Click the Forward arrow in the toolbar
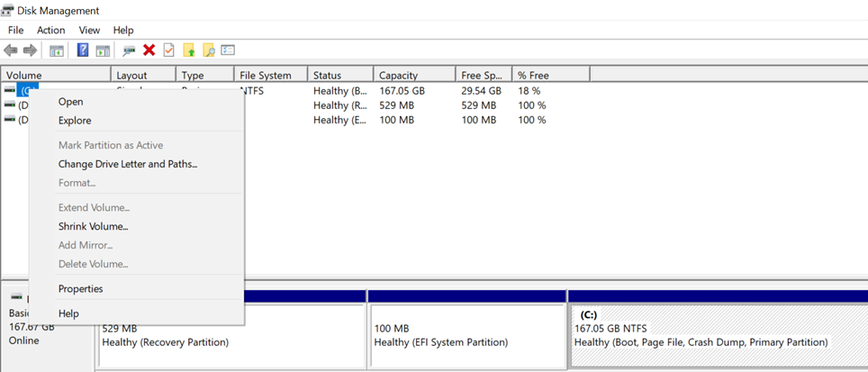Viewport: 868px width, 372px height. [x=30, y=50]
